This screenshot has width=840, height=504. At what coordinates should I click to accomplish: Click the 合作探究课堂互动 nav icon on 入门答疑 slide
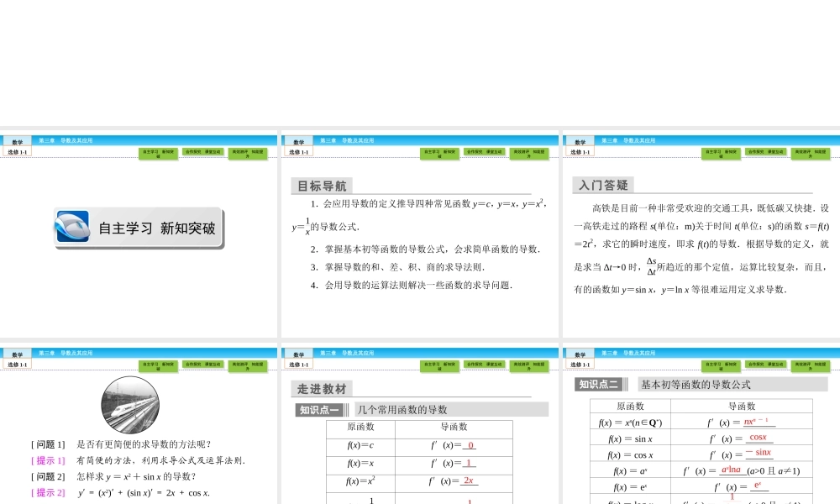click(765, 153)
